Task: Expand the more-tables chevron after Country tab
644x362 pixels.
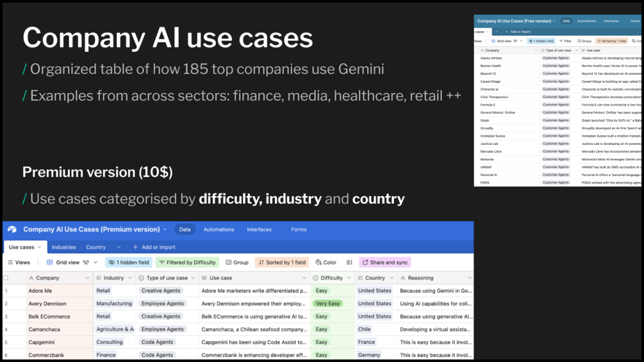Action: 119,247
